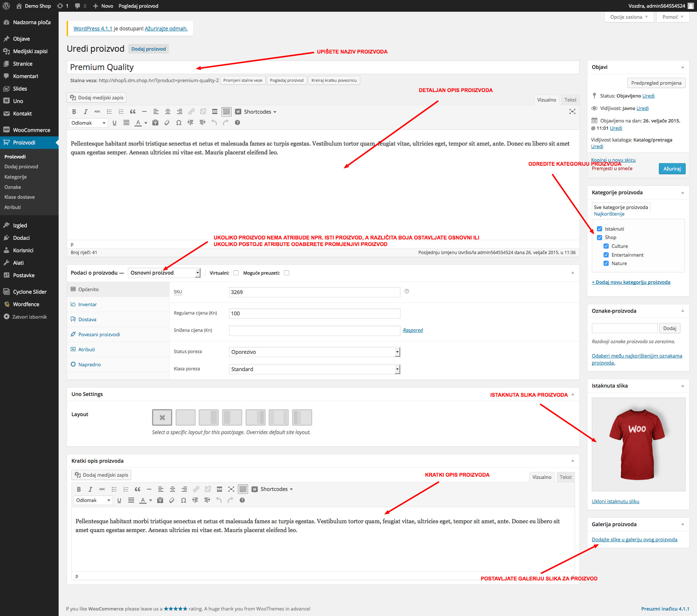Uncheck the Istaknuti category
The height and width of the screenshot is (616, 697).
pyautogui.click(x=600, y=229)
